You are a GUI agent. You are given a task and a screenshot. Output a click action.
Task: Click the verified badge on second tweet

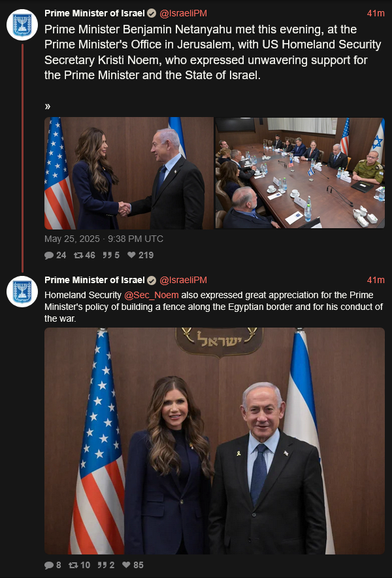pyautogui.click(x=152, y=280)
